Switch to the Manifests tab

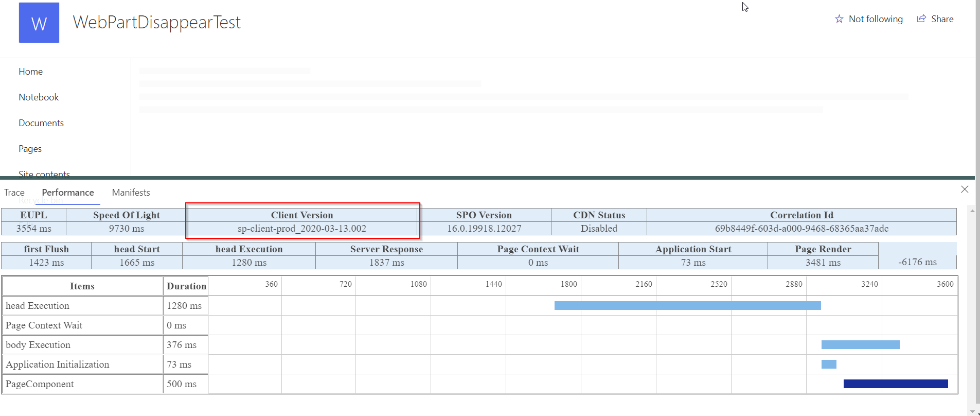131,193
